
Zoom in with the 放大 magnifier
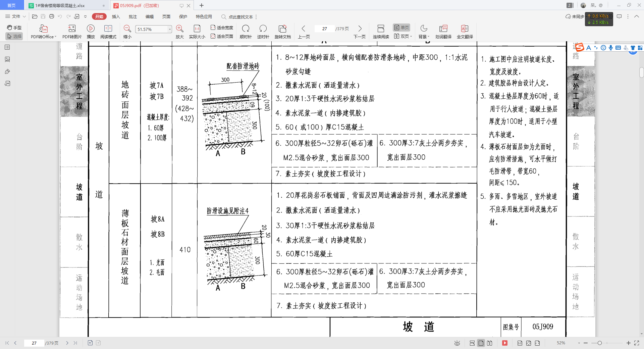[x=179, y=29]
